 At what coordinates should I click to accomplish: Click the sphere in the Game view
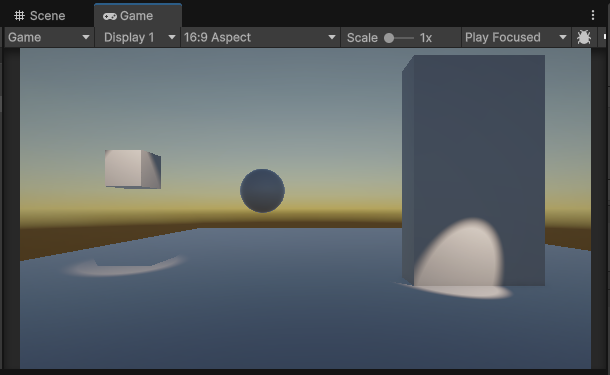click(262, 191)
